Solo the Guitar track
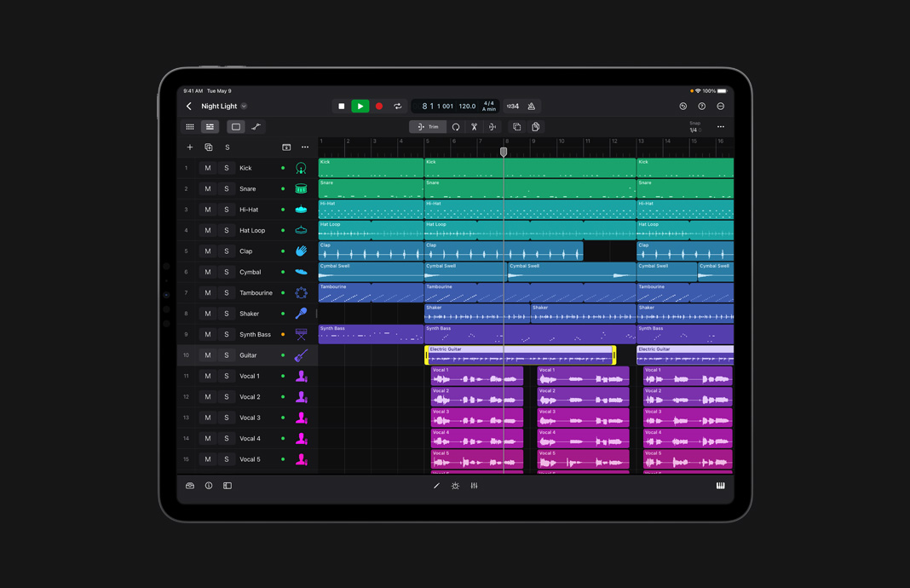Screen dimensions: 910x588 pos(227,355)
